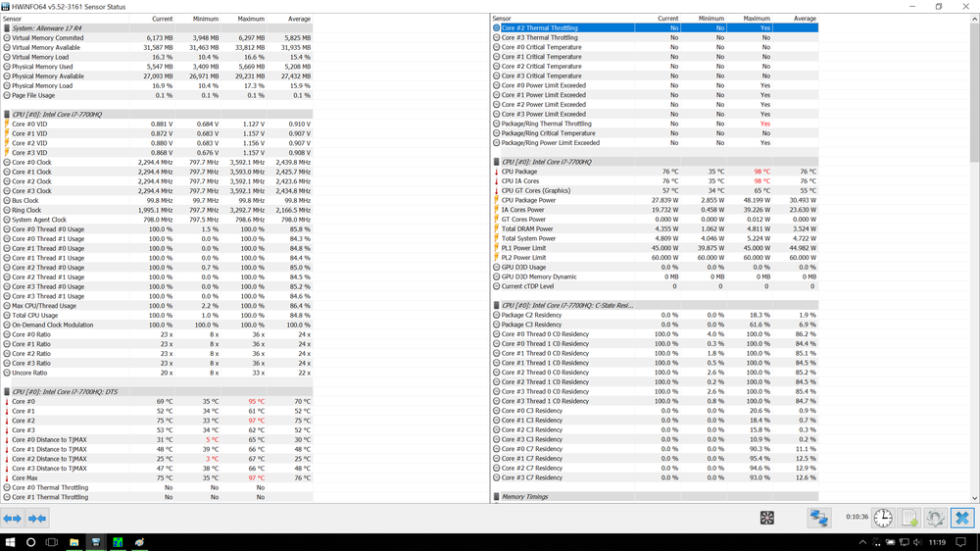Click the shrink columns arrows button
Image resolution: width=980 pixels, height=551 pixels.
point(37,518)
